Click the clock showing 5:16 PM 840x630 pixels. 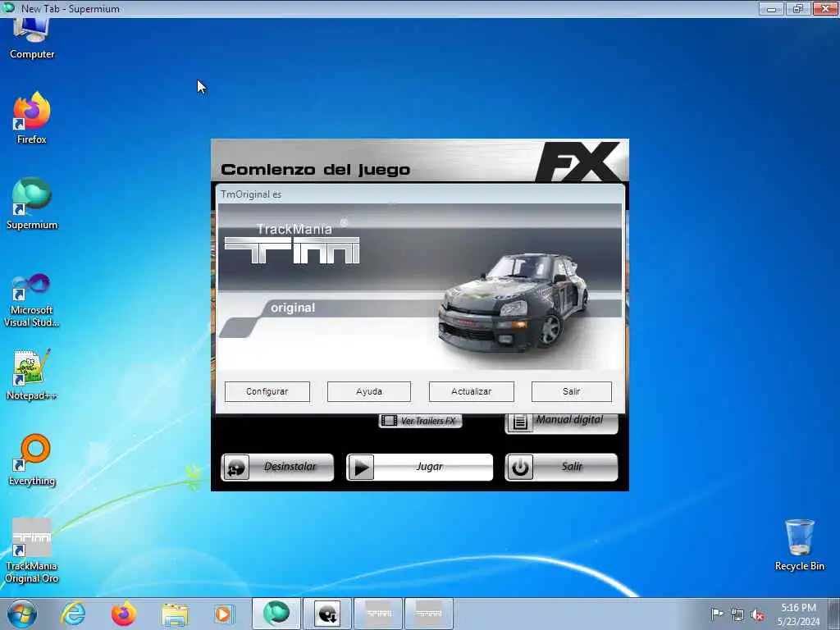coord(798,608)
